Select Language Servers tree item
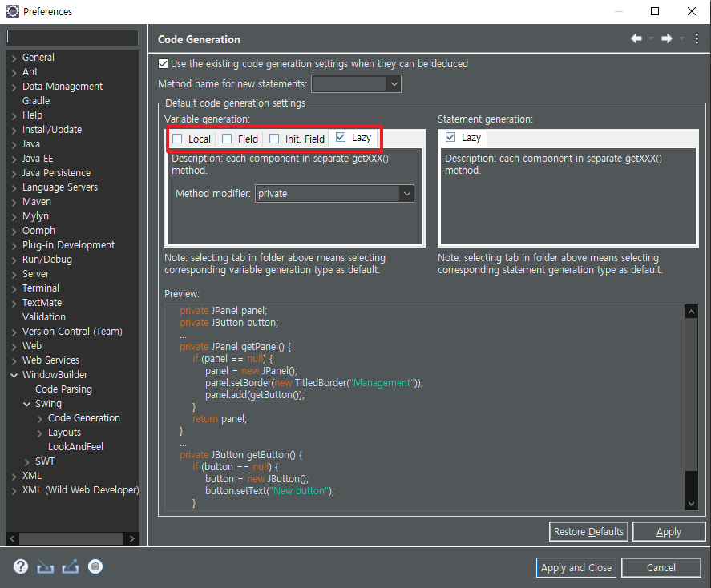This screenshot has height=588, width=711. click(x=60, y=187)
